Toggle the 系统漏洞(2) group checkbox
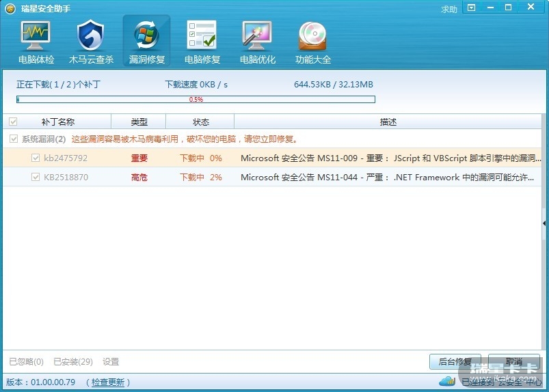 (14, 139)
